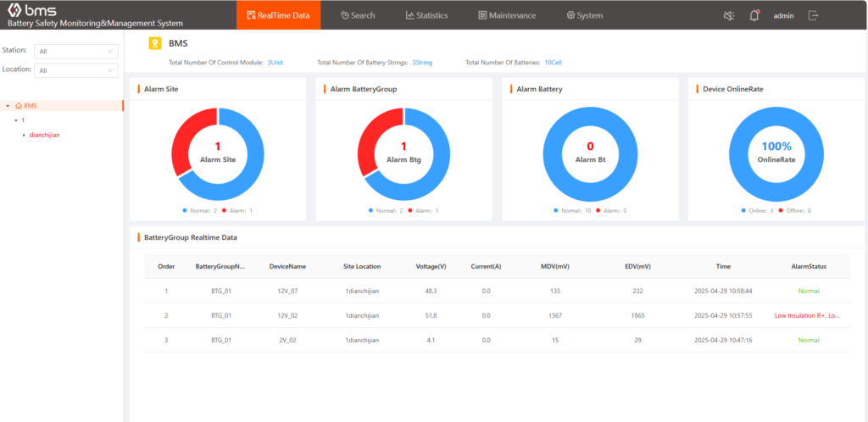Viewport: 868px width, 422px height.
Task: Toggle Offline legend in Device OnlineRate chart
Action: [x=796, y=210]
